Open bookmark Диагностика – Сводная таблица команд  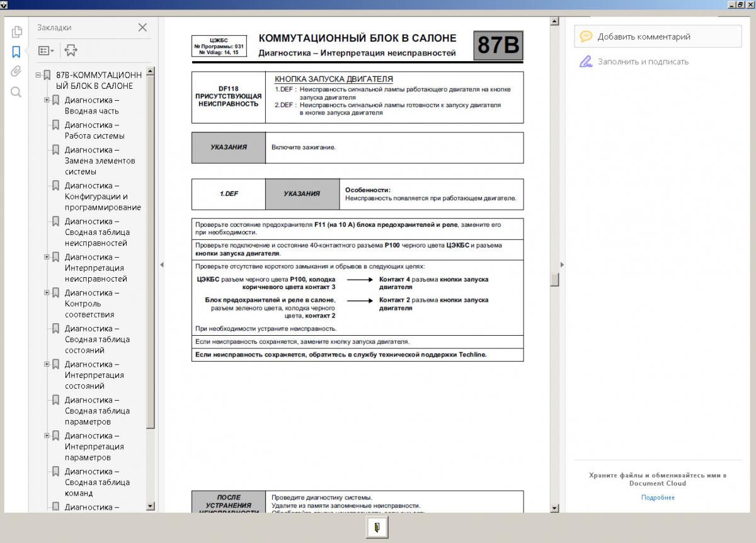pyautogui.click(x=97, y=482)
